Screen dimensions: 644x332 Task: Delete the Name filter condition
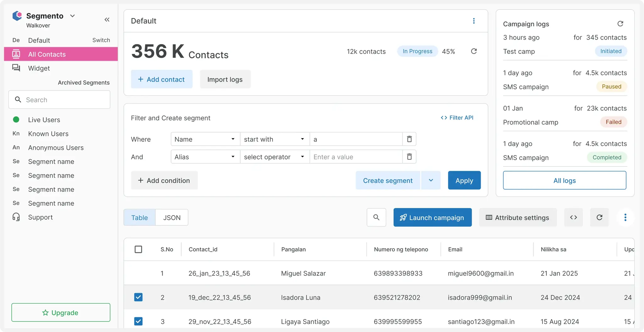click(409, 139)
